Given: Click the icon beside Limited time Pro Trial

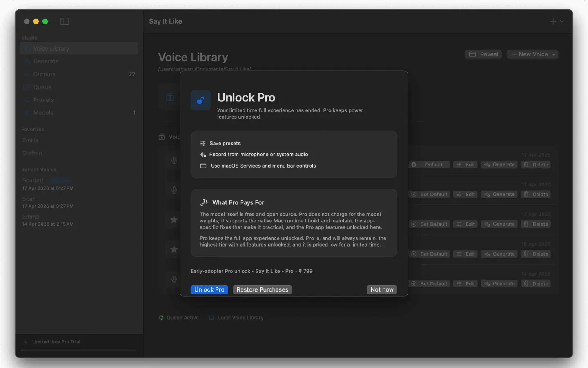Looking at the screenshot, I should tap(25, 342).
